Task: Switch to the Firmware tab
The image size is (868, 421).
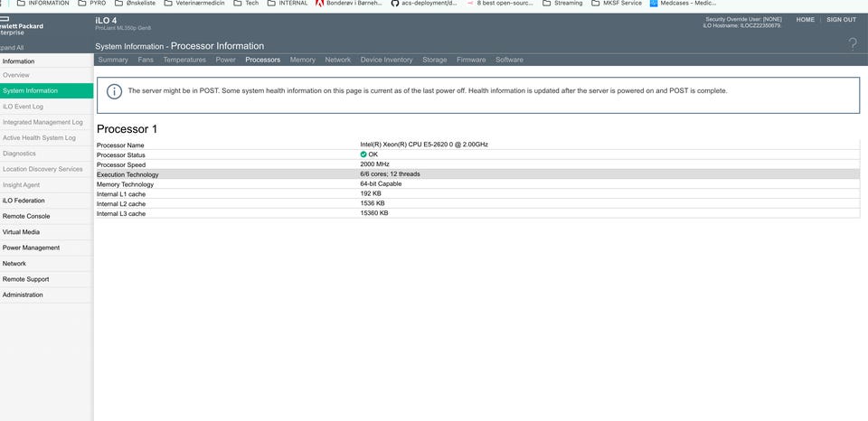Action: [471, 60]
